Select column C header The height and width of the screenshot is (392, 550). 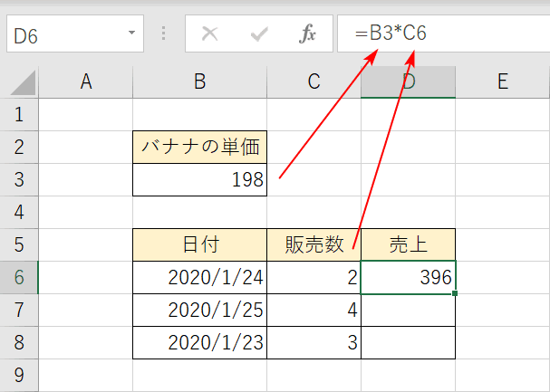point(314,82)
